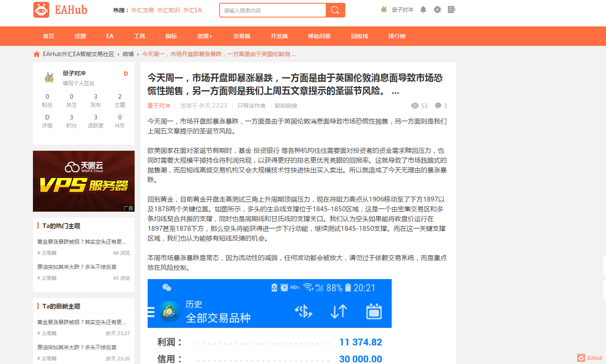Click the comment bubble icon beside 3
This screenshot has width=606, height=364.
[438, 106]
